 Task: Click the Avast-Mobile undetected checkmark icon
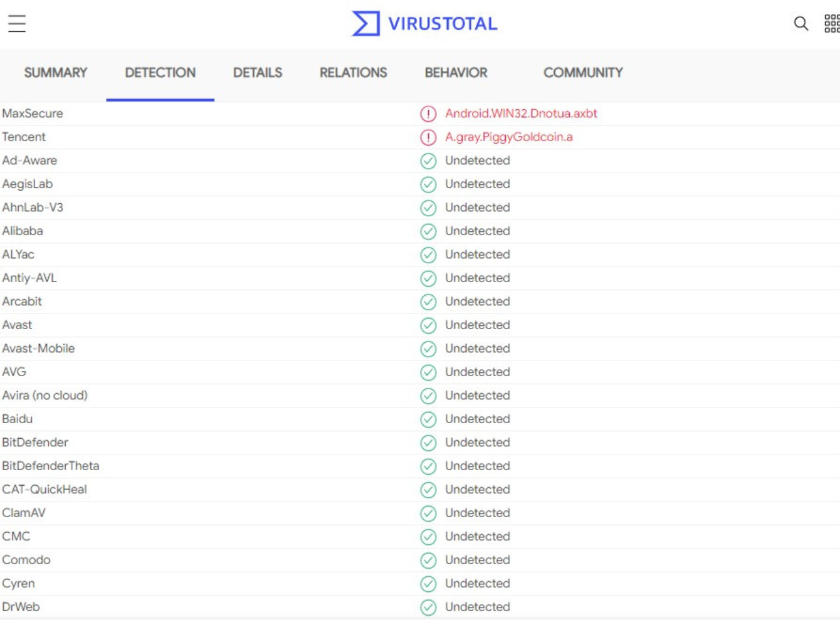click(428, 349)
